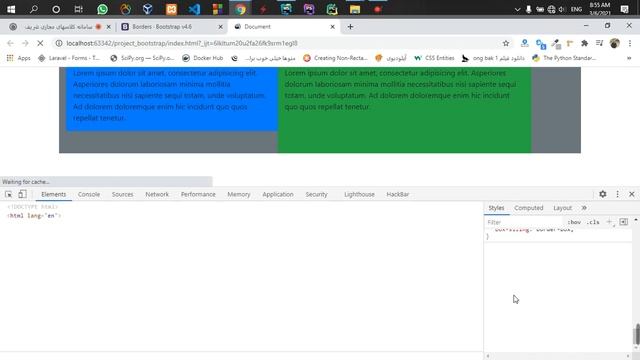Viewport: 640px width, 360px height.
Task: Click the styles Filter field
Action: point(523,222)
